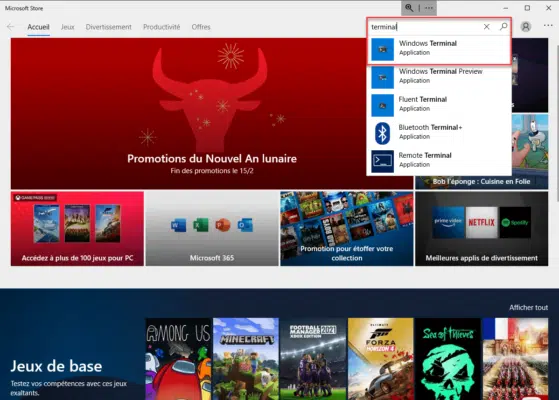
Task: Click the Game Pass badge on the games tile
Action: pyautogui.click(x=35, y=198)
